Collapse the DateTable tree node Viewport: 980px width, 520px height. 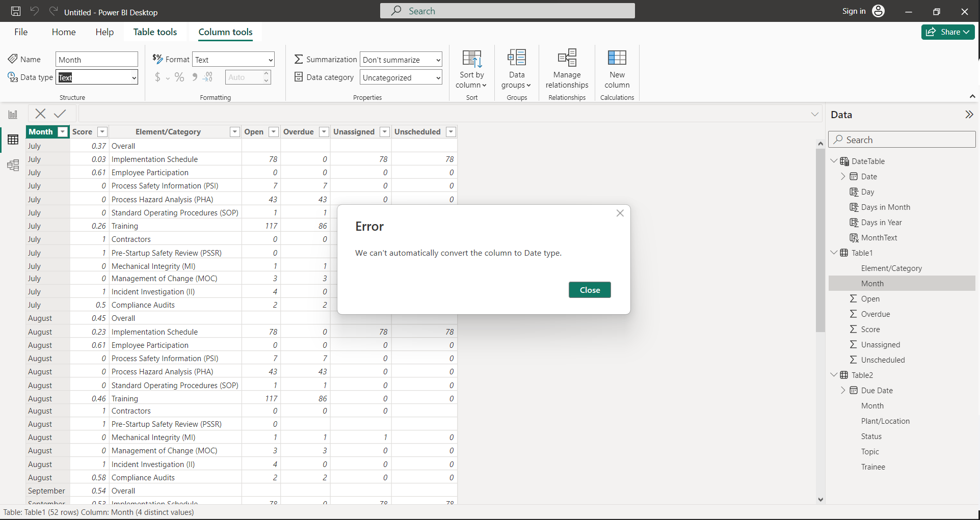834,161
